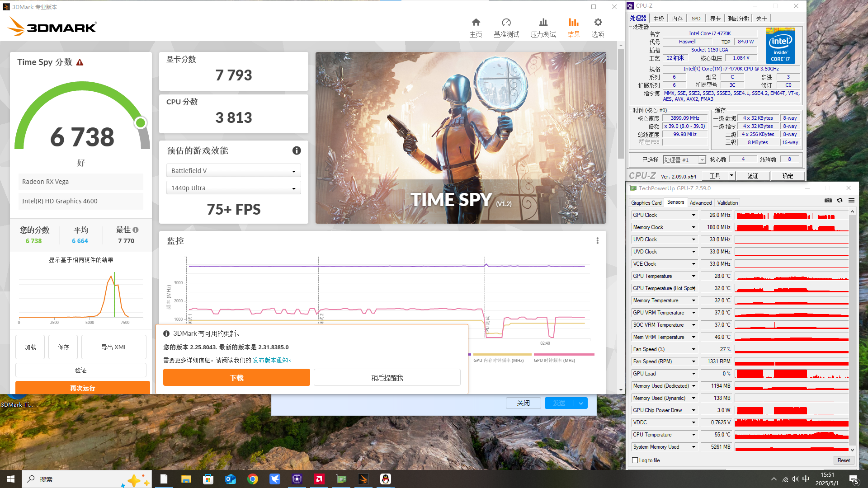Open 3DMark taskbar icon
The height and width of the screenshot is (488, 868).
(x=363, y=479)
